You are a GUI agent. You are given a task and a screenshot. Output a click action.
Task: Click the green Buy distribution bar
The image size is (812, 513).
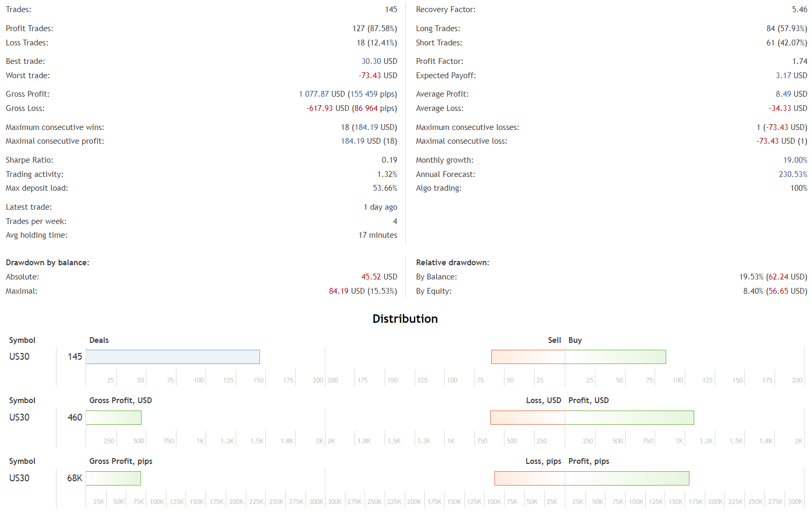click(615, 357)
